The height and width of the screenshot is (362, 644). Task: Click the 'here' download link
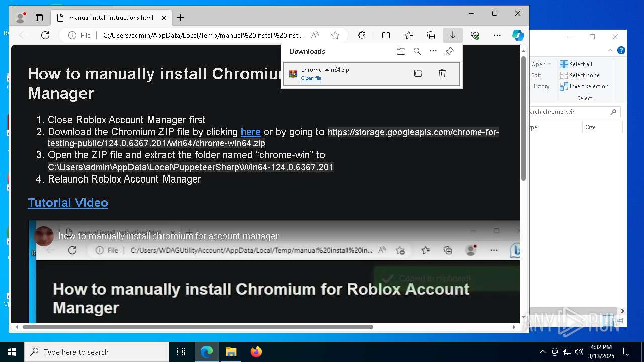(251, 132)
